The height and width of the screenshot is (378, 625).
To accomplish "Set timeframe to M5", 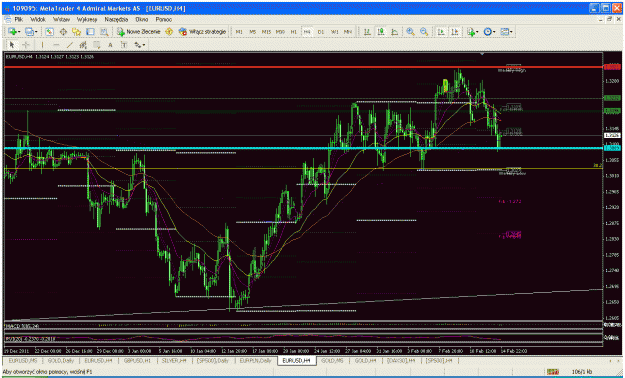I will [253, 32].
